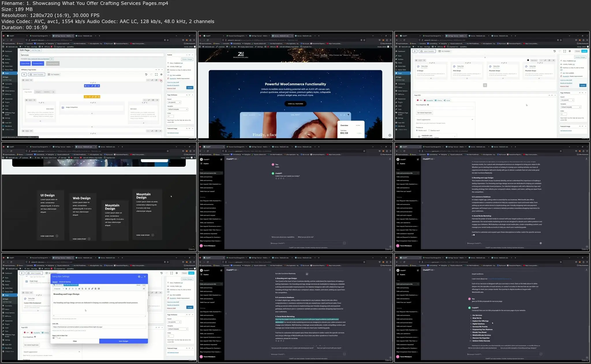591x364 pixels.
Task: Click the Italic formatting icon in editor toolbar
Action: (x=69, y=288)
